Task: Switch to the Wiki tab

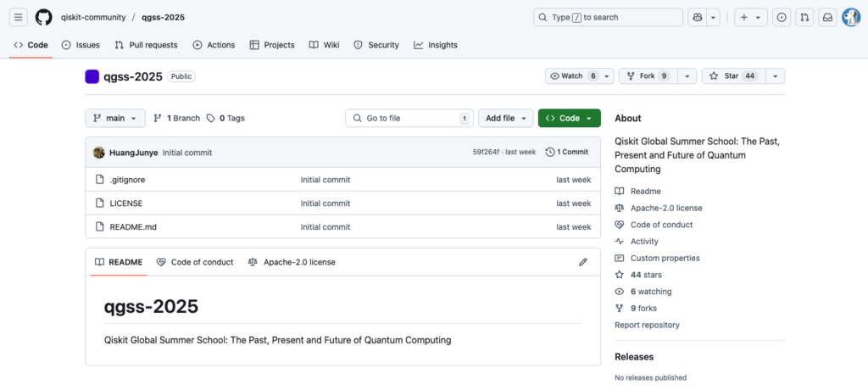Action: pos(325,45)
